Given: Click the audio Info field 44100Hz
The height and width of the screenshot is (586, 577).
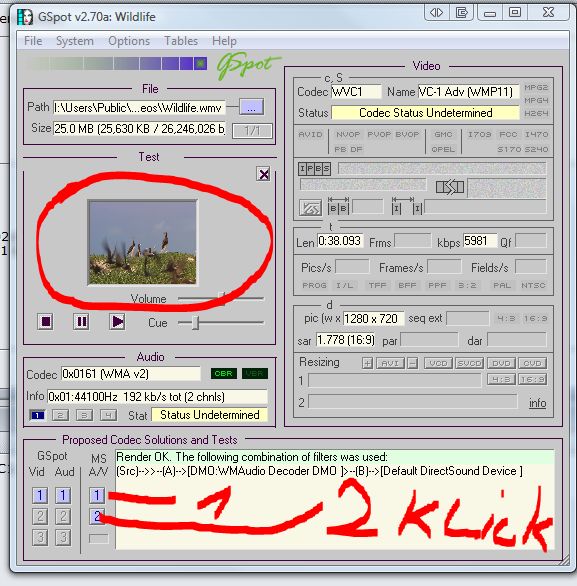Looking at the screenshot, I should click(x=157, y=396).
